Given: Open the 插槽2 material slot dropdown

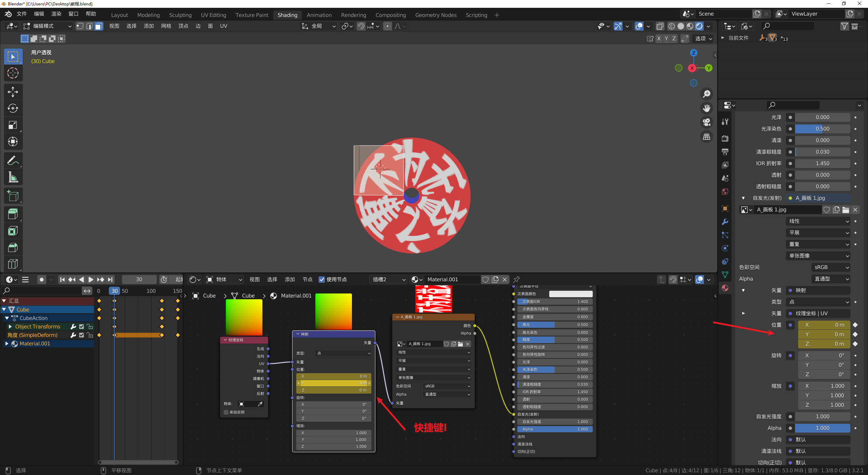Looking at the screenshot, I should click(x=389, y=280).
